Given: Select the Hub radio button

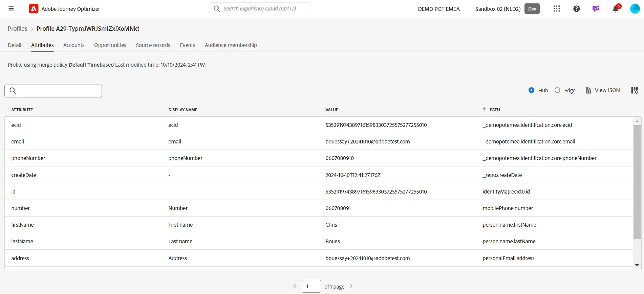Looking at the screenshot, I should pos(532,90).
